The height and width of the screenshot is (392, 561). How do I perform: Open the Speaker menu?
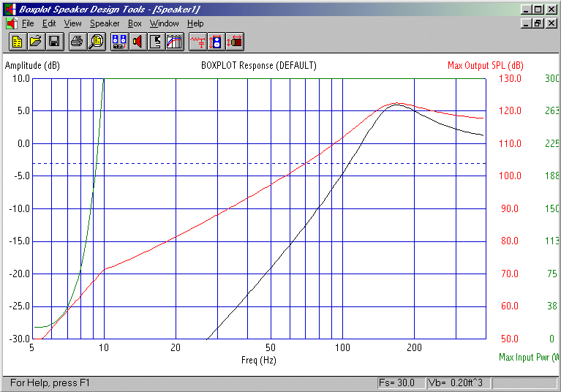pos(105,23)
